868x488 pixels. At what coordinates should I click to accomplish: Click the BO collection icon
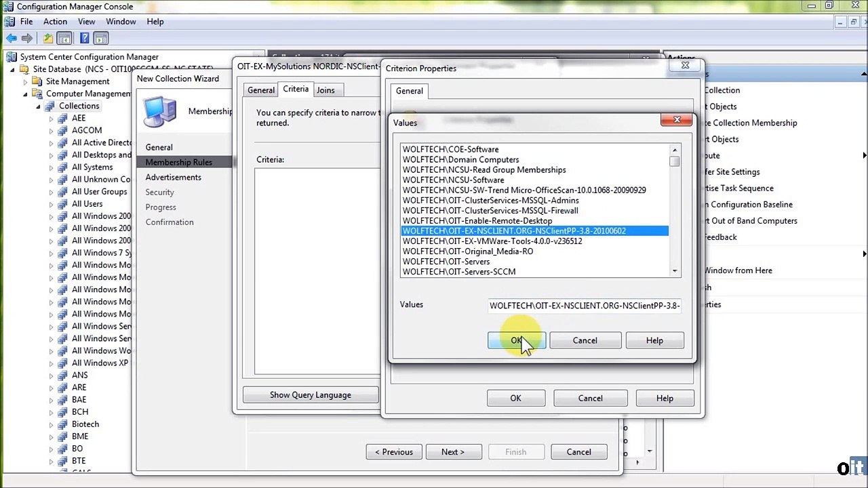pyautogui.click(x=63, y=448)
